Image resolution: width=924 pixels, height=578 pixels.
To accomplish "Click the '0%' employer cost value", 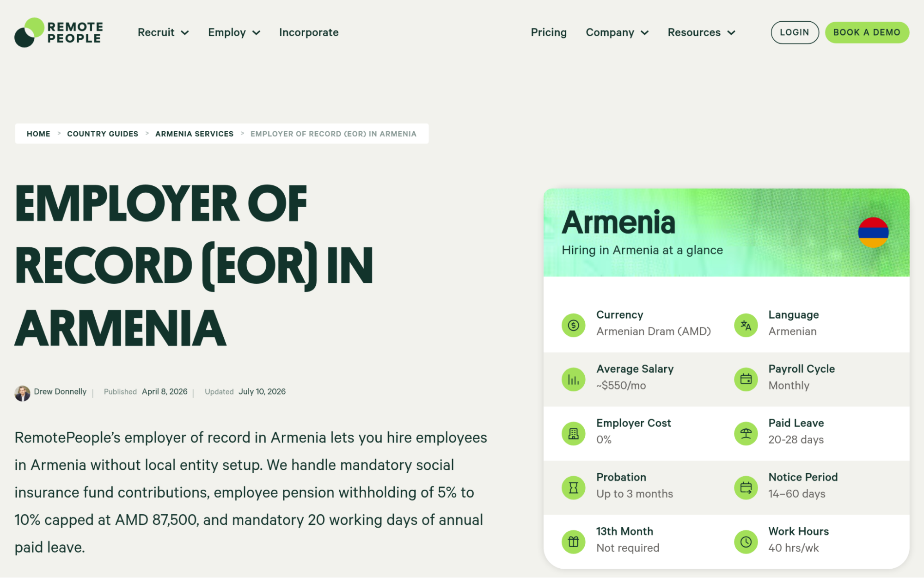I will click(x=604, y=440).
